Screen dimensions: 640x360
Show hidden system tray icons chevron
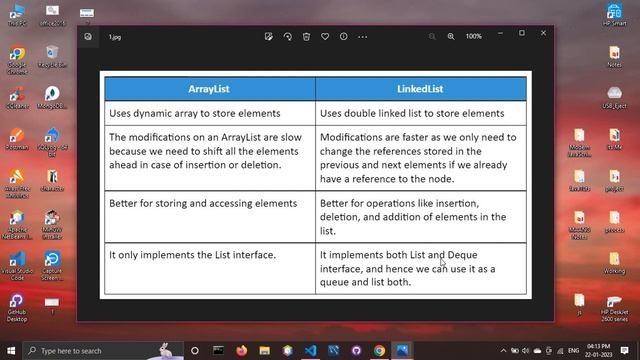click(503, 351)
